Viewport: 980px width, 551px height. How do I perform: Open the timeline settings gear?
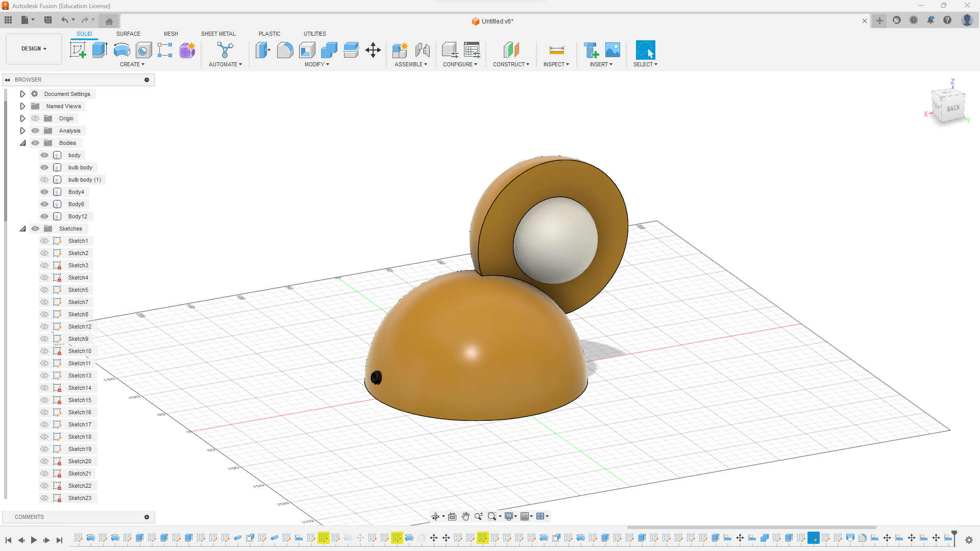coord(969,540)
